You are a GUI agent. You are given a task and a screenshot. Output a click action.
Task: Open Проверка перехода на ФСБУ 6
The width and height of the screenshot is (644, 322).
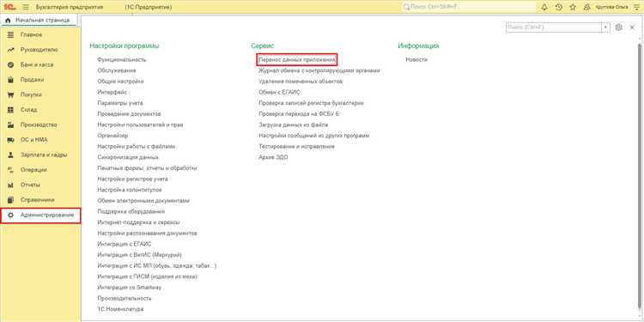[299, 113]
